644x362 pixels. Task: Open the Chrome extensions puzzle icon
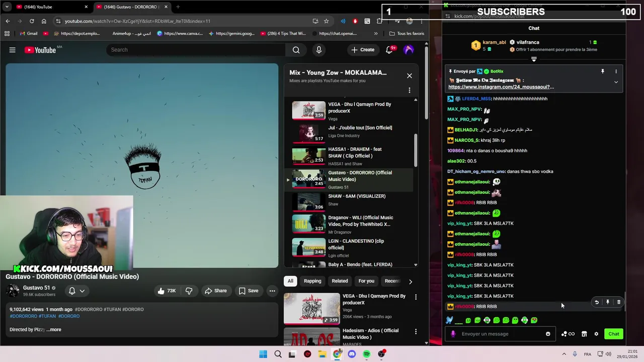(379, 21)
